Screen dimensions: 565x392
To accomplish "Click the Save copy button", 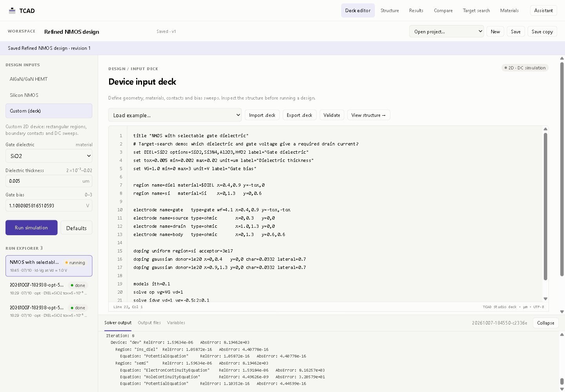I will [x=542, y=32].
